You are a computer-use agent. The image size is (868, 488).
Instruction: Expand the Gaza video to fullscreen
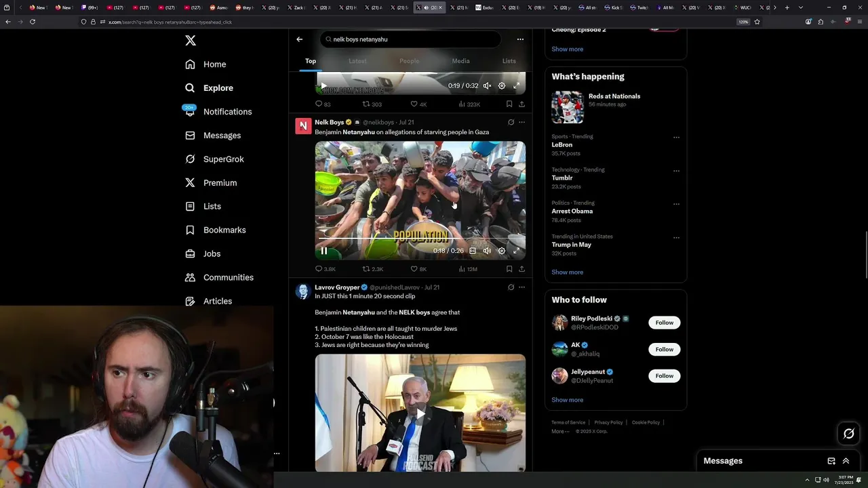[516, 251]
